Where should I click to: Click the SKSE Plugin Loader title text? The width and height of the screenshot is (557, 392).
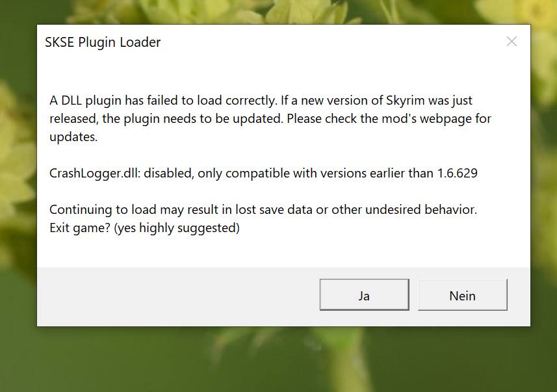pyautogui.click(x=103, y=42)
